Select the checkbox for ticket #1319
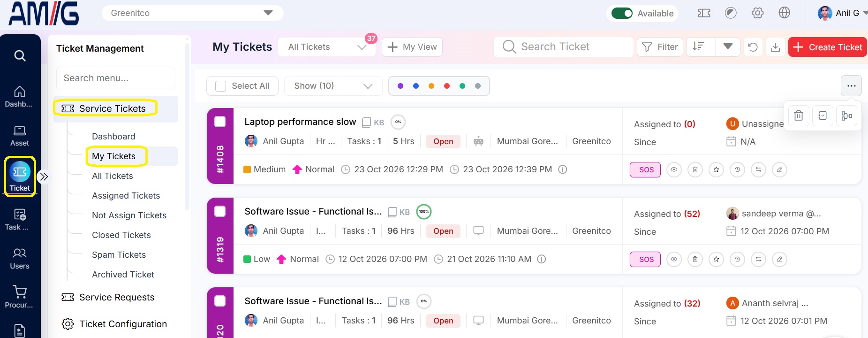The image size is (868, 338). [220, 211]
